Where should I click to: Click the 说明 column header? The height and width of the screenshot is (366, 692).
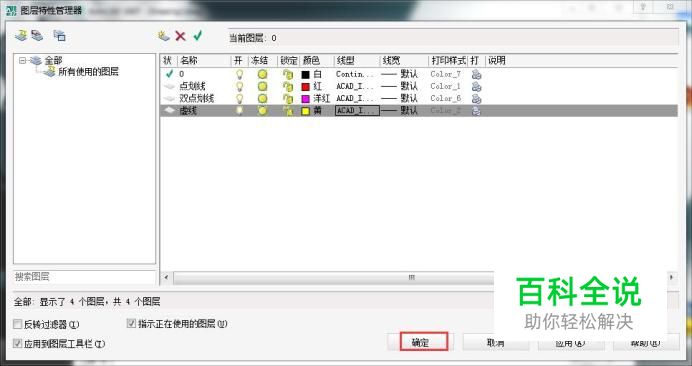496,60
